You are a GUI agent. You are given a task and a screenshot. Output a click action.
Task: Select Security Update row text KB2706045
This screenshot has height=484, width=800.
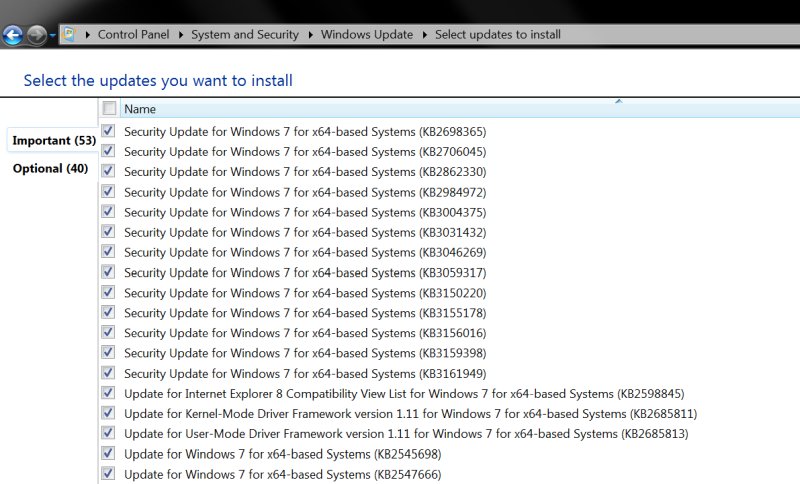coord(305,151)
